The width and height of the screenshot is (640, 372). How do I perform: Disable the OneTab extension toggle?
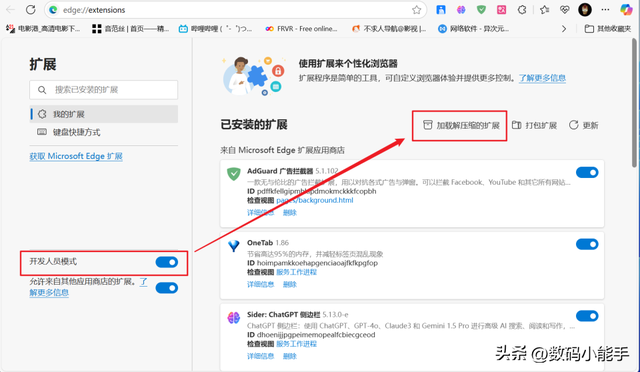(x=587, y=244)
